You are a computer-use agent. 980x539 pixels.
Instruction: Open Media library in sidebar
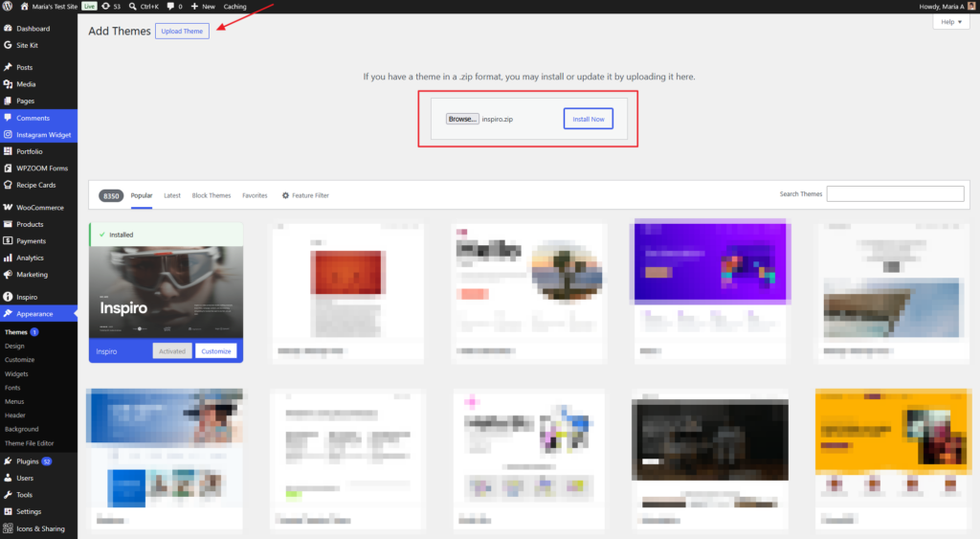pos(26,84)
